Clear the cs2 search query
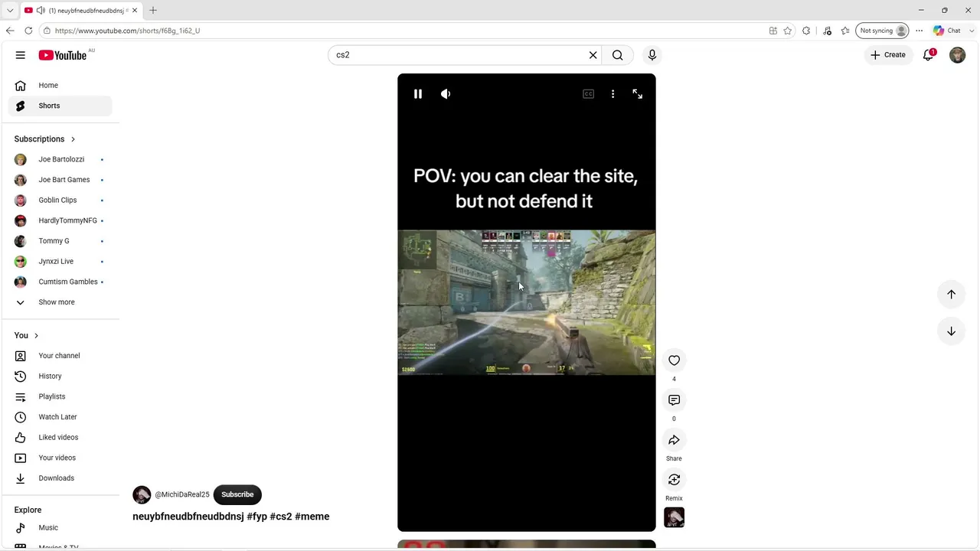Viewport: 980px width, 551px height. 593,55
